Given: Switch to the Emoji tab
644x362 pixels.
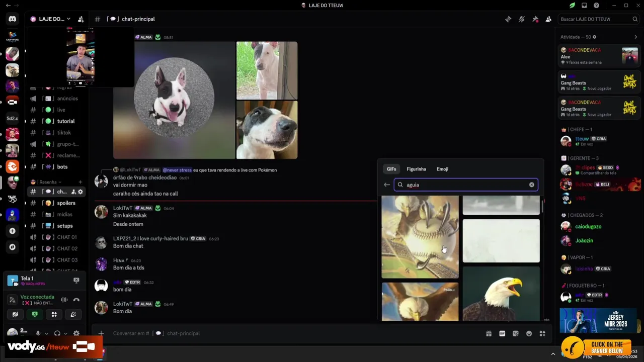Looking at the screenshot, I should [442, 169].
